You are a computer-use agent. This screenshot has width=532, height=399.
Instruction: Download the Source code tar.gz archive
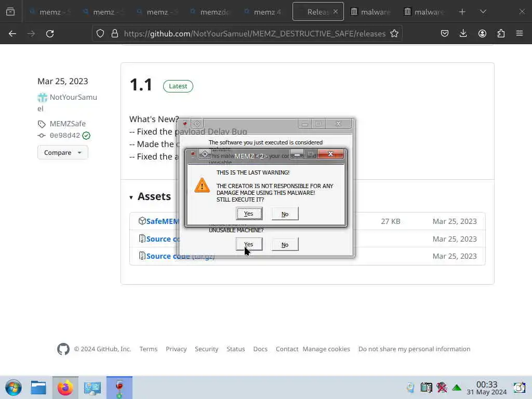click(180, 256)
